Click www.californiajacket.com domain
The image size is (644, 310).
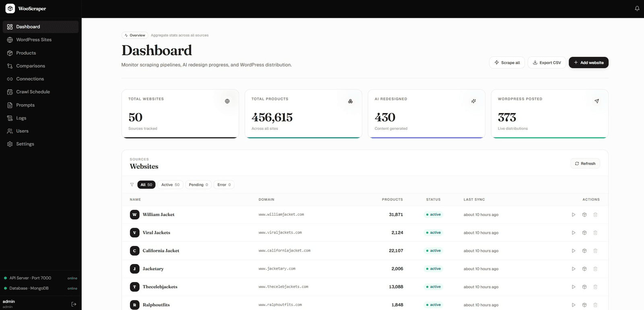click(285, 251)
